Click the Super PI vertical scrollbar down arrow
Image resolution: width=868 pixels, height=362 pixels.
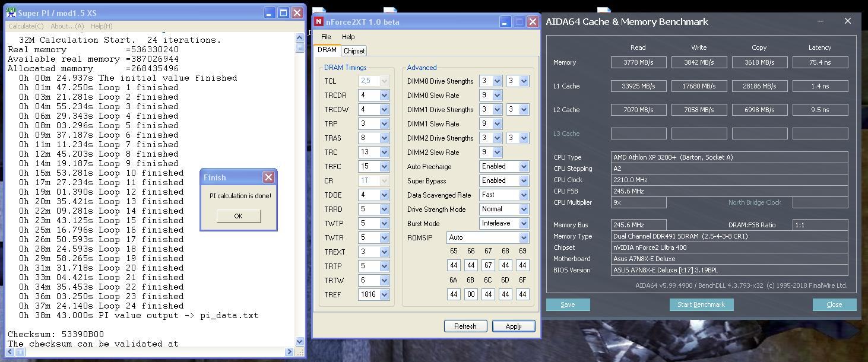pos(299,342)
